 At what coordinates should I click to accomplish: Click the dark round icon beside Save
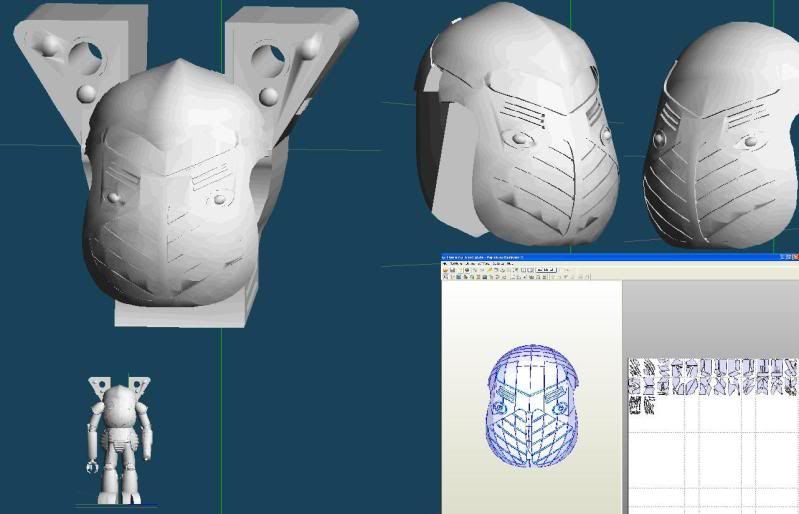click(x=467, y=270)
